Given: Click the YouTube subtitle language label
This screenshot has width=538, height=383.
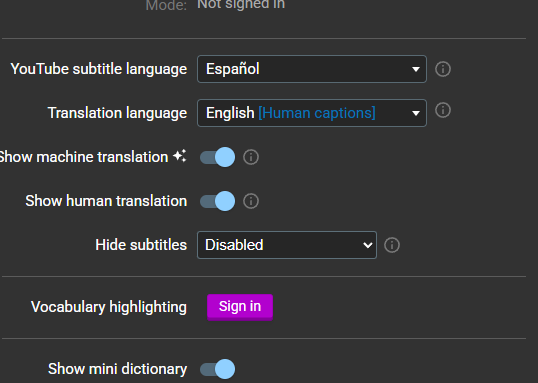Looking at the screenshot, I should [x=99, y=69].
